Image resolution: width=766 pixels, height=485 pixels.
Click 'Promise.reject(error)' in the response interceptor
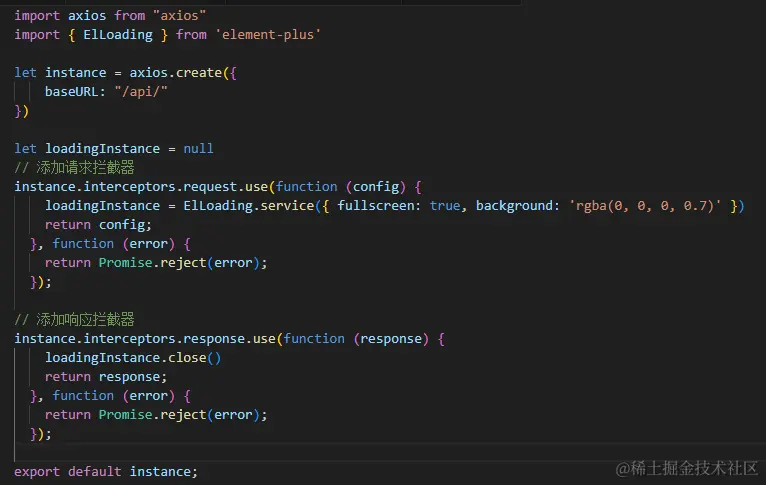point(179,415)
